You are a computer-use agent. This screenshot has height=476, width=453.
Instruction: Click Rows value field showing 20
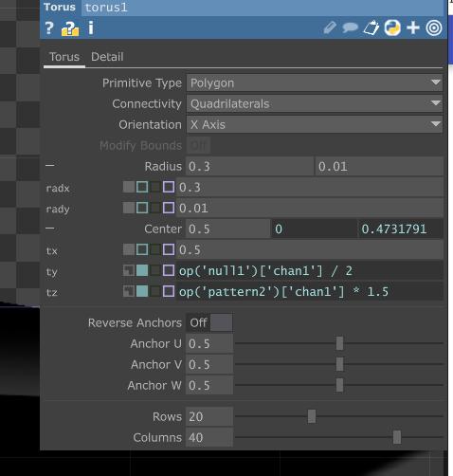click(209, 416)
